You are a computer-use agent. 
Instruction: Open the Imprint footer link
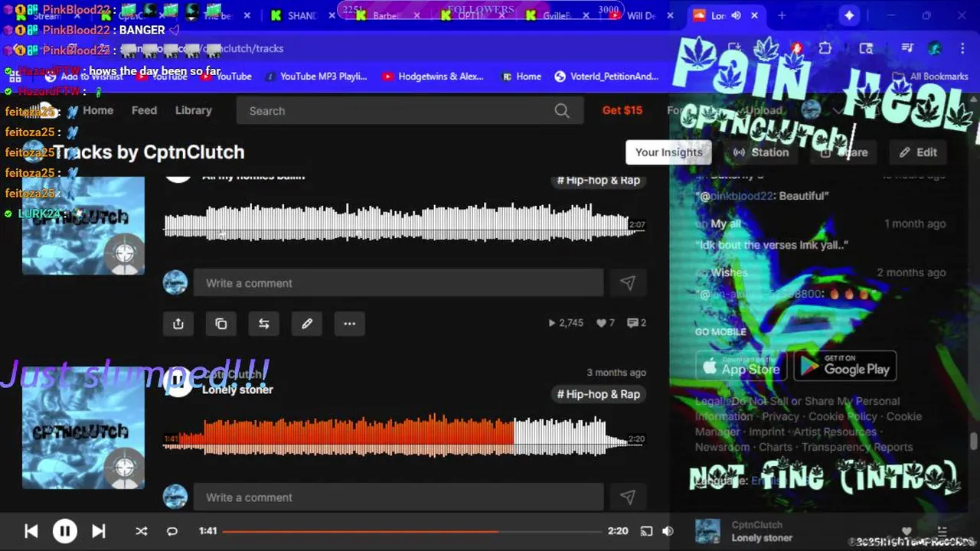tap(766, 432)
